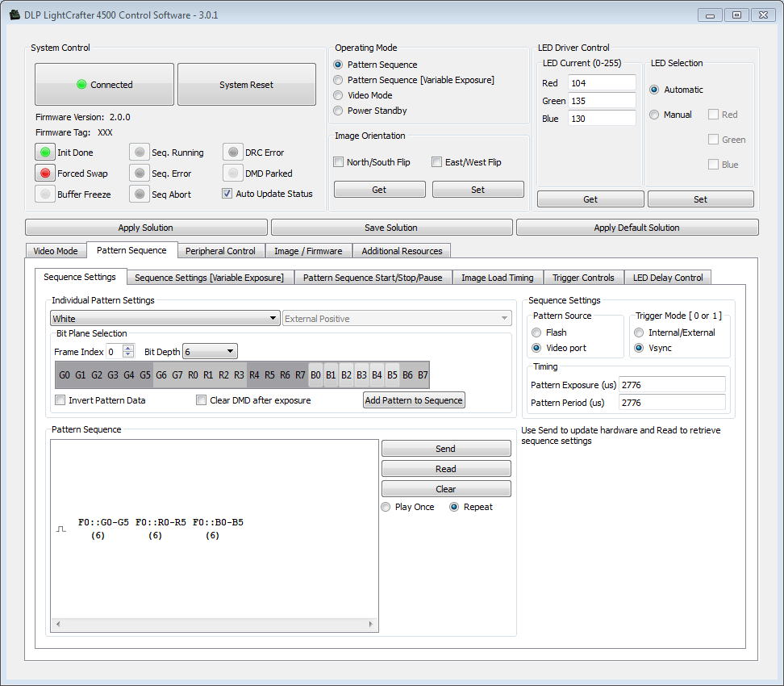Click Add Pattern to Sequence
The height and width of the screenshot is (686, 784).
tap(414, 399)
